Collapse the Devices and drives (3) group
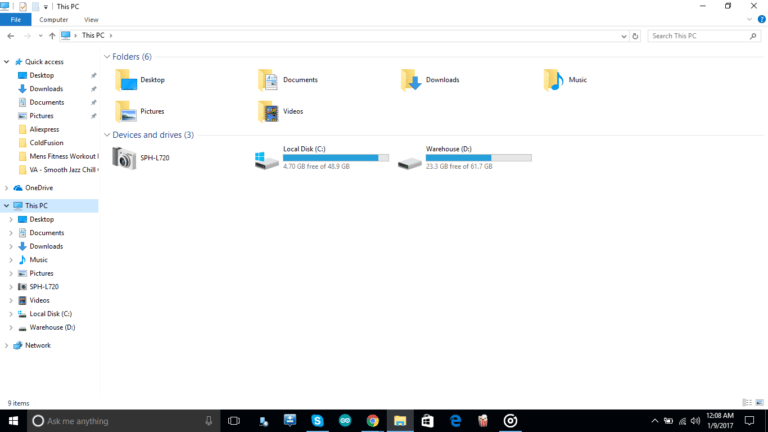Viewport: 768px width, 432px height. [107, 135]
